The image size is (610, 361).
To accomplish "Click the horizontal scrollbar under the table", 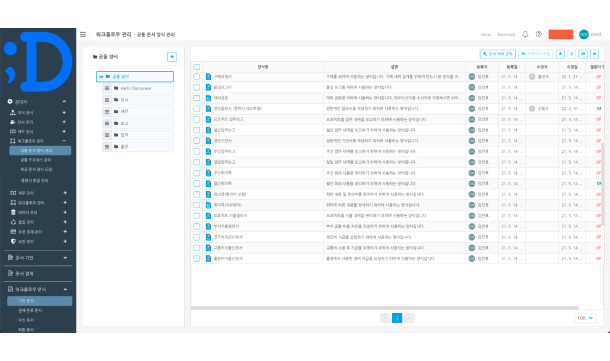I will tap(385, 308).
